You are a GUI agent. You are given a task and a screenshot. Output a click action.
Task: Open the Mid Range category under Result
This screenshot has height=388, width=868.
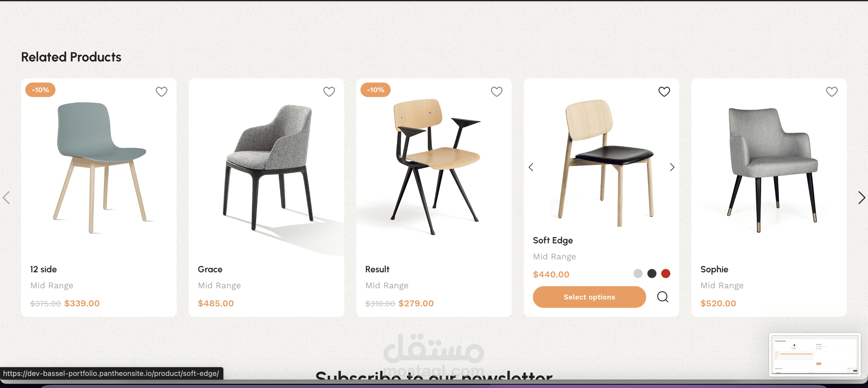tap(386, 285)
